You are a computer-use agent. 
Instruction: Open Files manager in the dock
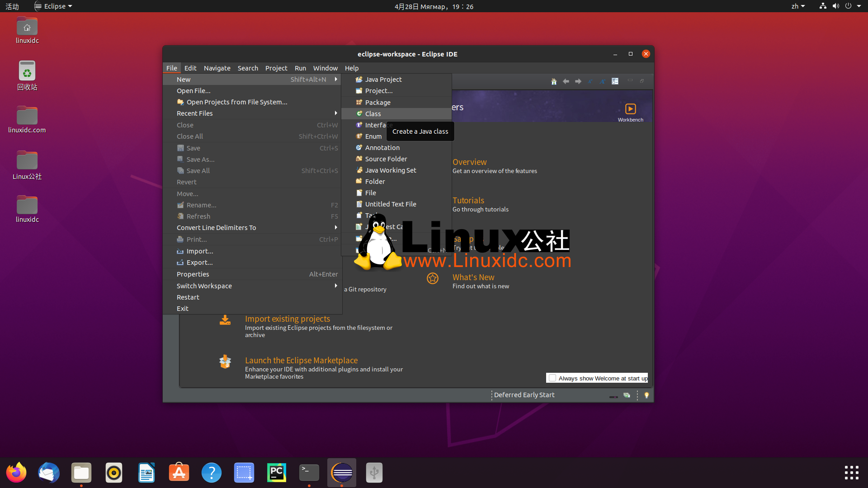(x=81, y=473)
